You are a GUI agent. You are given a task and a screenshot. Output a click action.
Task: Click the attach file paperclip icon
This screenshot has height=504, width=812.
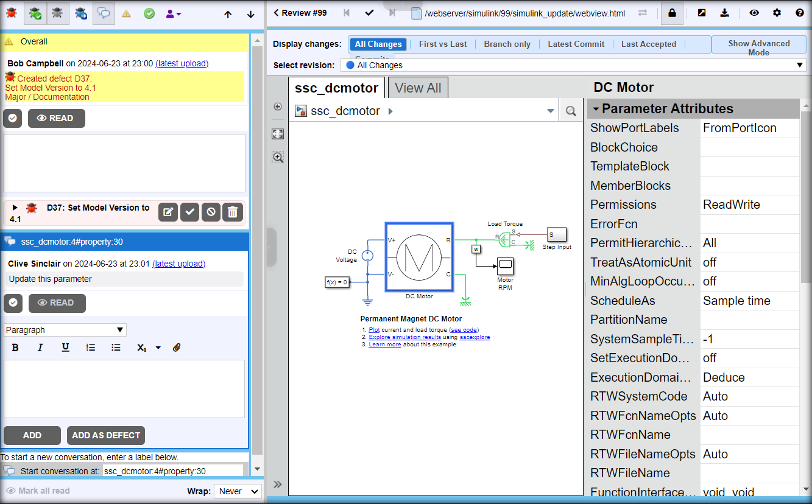177,348
